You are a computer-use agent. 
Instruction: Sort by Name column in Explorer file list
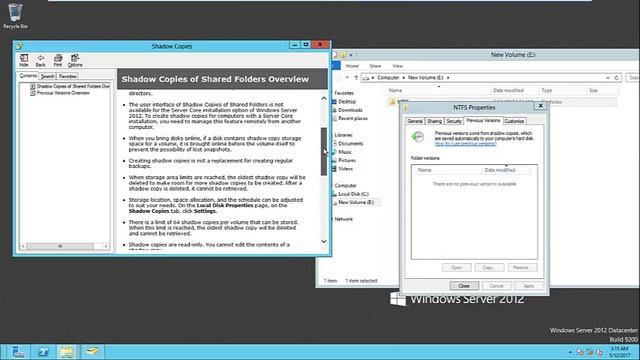pos(437,90)
